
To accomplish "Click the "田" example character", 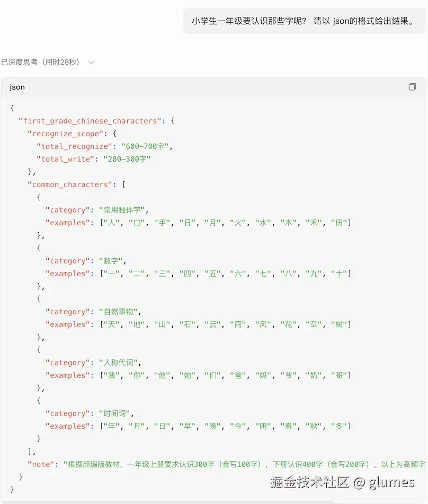I will 339,223.
